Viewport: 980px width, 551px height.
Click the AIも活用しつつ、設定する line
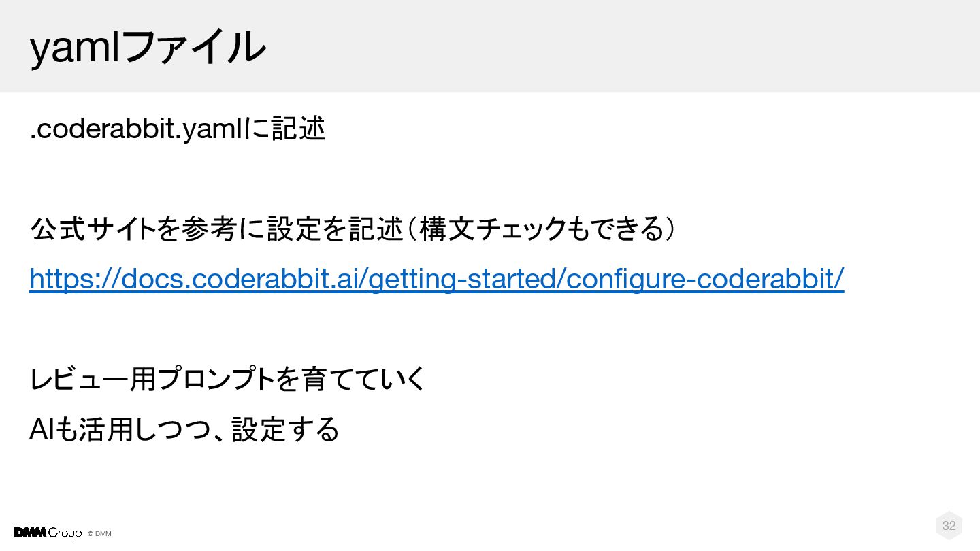184,429
